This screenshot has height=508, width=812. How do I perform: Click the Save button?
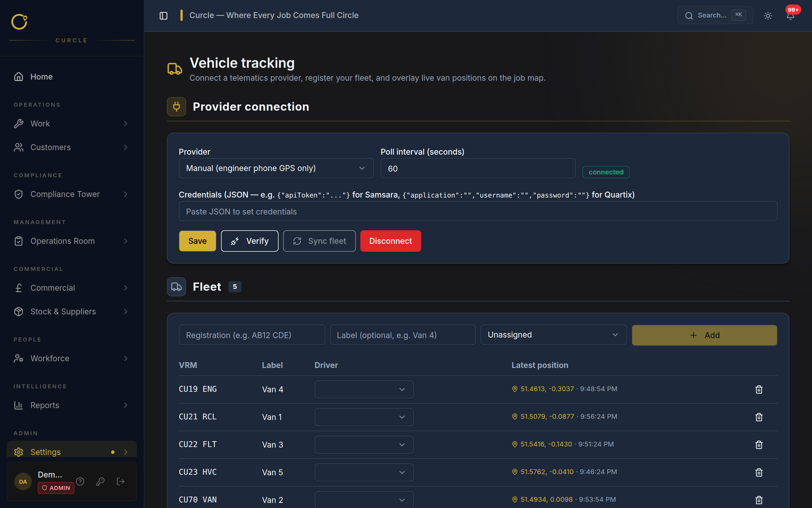(197, 241)
